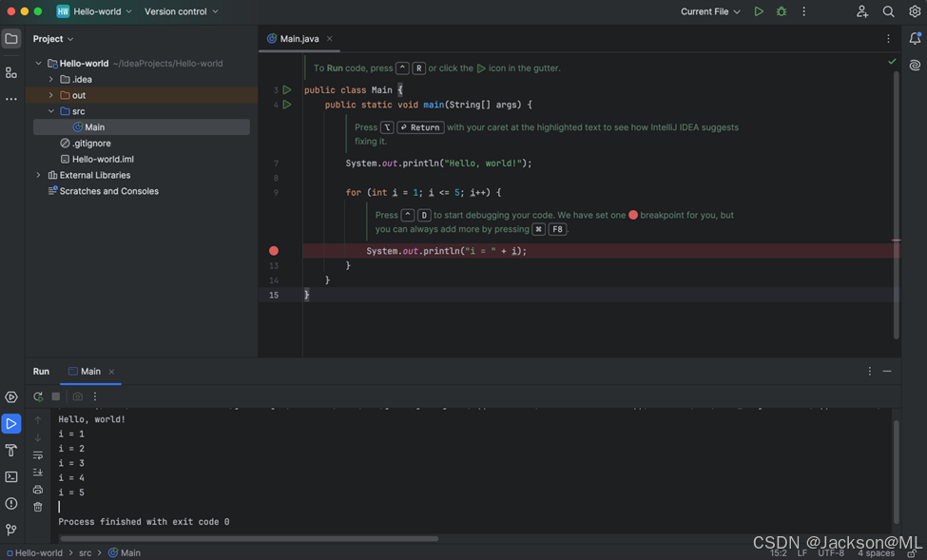Open the Terminal tool window
Viewport: 927px width, 560px height.
(x=11, y=477)
